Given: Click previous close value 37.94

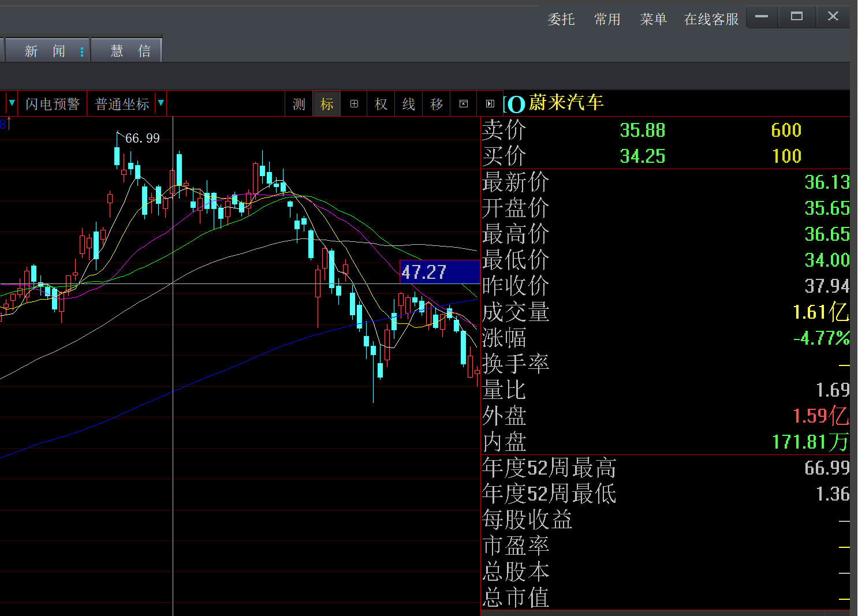Looking at the screenshot, I should point(827,286).
